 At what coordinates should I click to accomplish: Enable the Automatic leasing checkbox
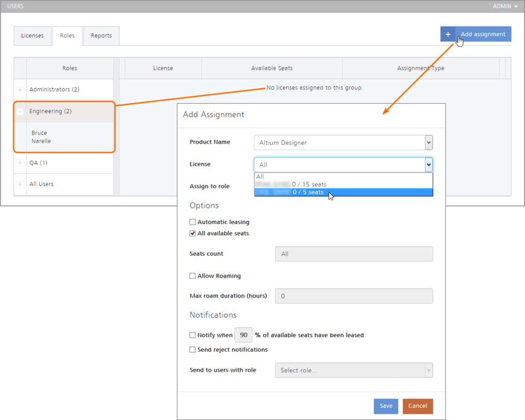click(192, 222)
